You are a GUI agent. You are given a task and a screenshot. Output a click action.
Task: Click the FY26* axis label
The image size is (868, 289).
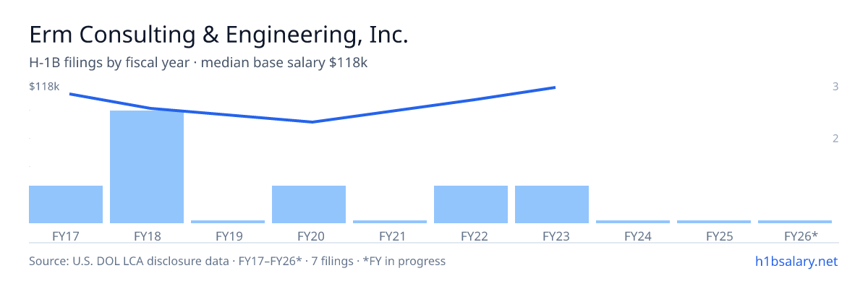coord(801,236)
